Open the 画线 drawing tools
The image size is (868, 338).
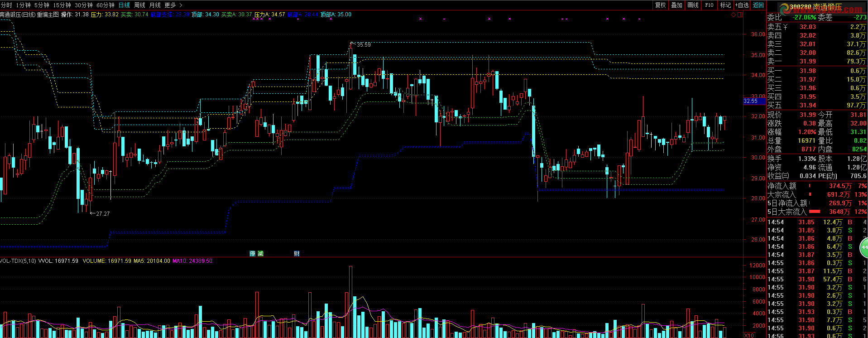pos(693,5)
